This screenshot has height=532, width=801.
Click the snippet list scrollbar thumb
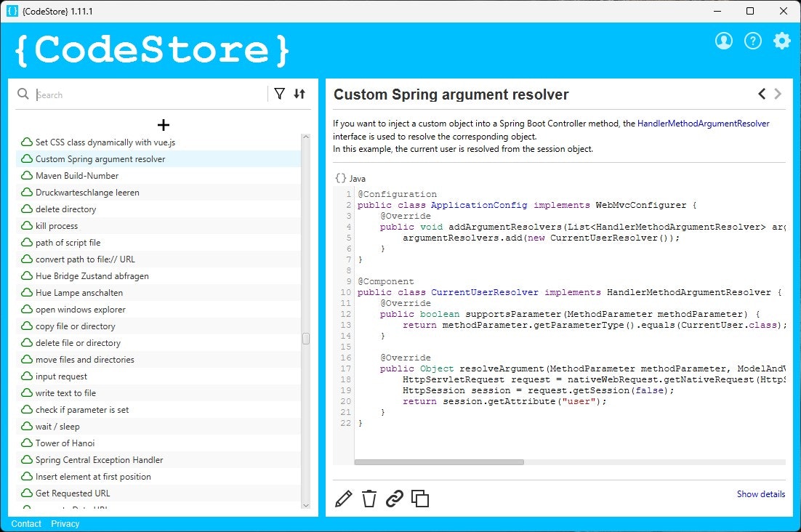(306, 339)
